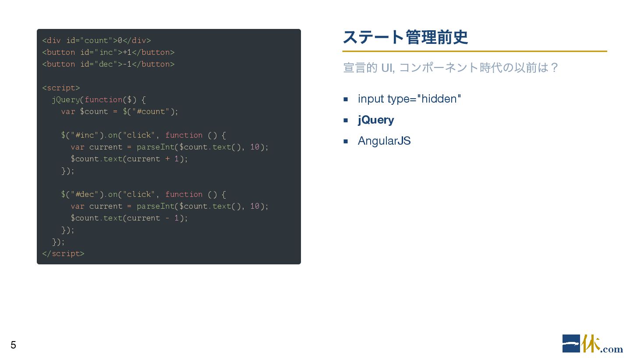Image resolution: width=644 pixels, height=363 pixels.
Task: Click the $("#dec").on("click" line
Action: click(143, 194)
